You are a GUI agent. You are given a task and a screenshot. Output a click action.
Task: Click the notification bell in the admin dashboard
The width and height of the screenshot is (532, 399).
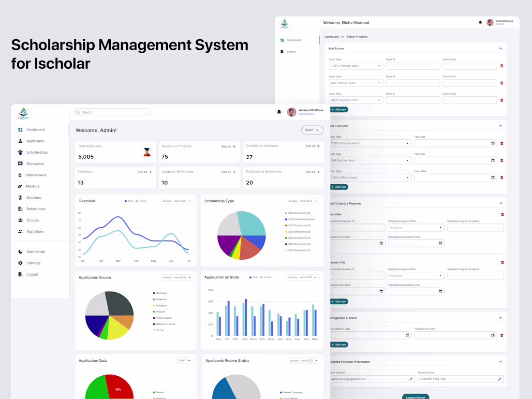tap(279, 111)
